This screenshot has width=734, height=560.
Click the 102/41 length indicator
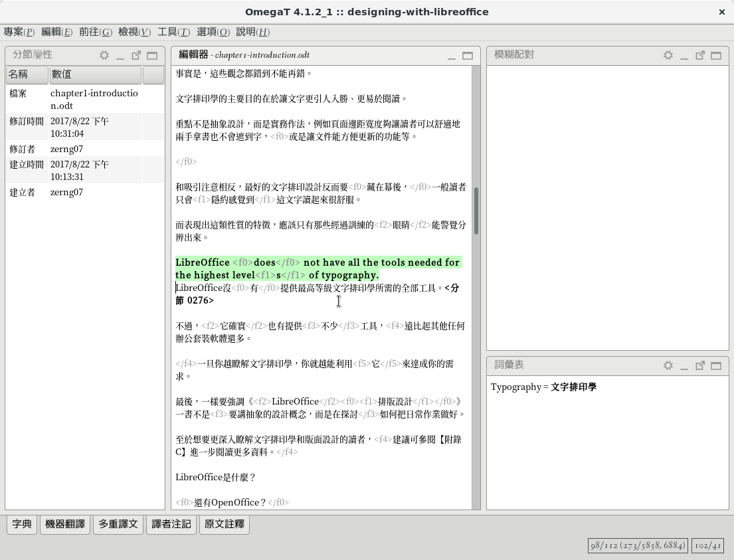click(x=708, y=545)
